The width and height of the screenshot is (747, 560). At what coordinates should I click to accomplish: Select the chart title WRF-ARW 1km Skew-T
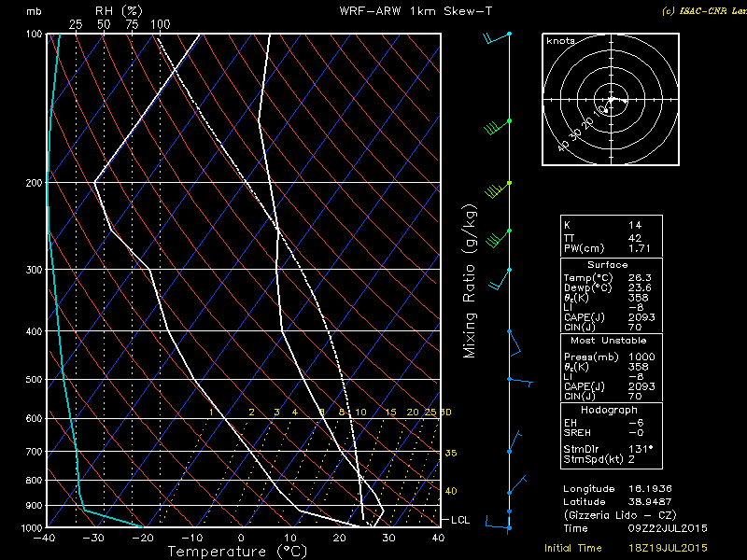416,11
